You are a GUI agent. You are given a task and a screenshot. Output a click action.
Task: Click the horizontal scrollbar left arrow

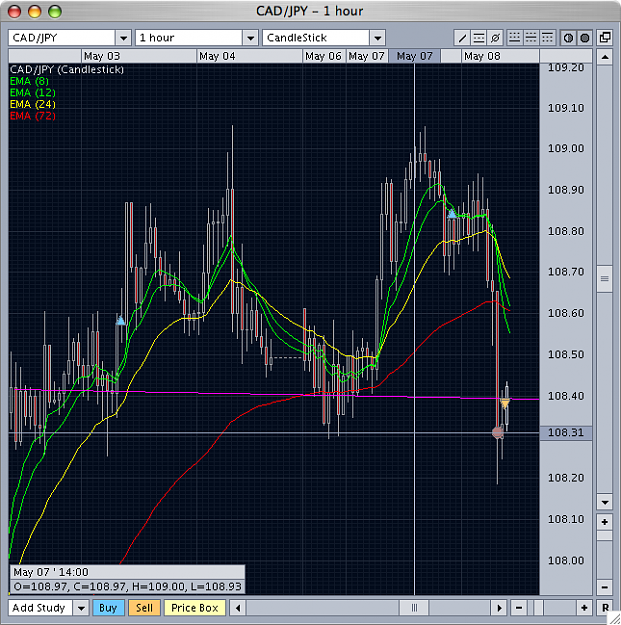238,608
